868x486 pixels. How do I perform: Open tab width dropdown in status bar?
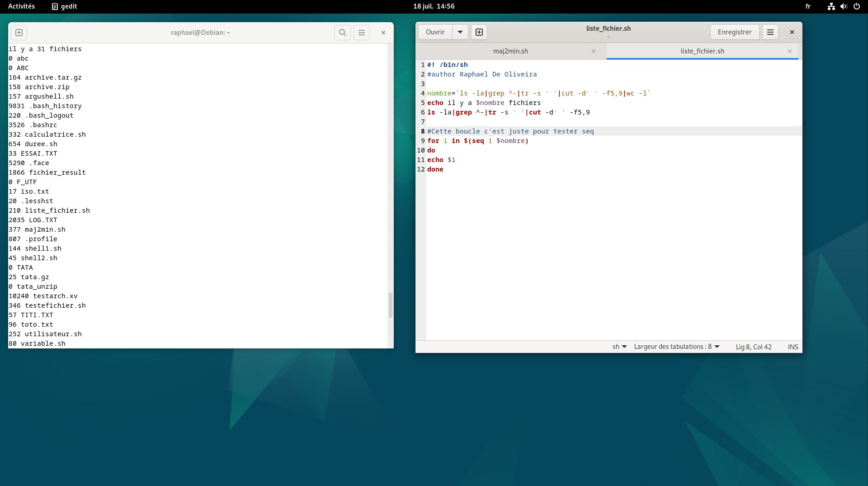[x=676, y=347]
